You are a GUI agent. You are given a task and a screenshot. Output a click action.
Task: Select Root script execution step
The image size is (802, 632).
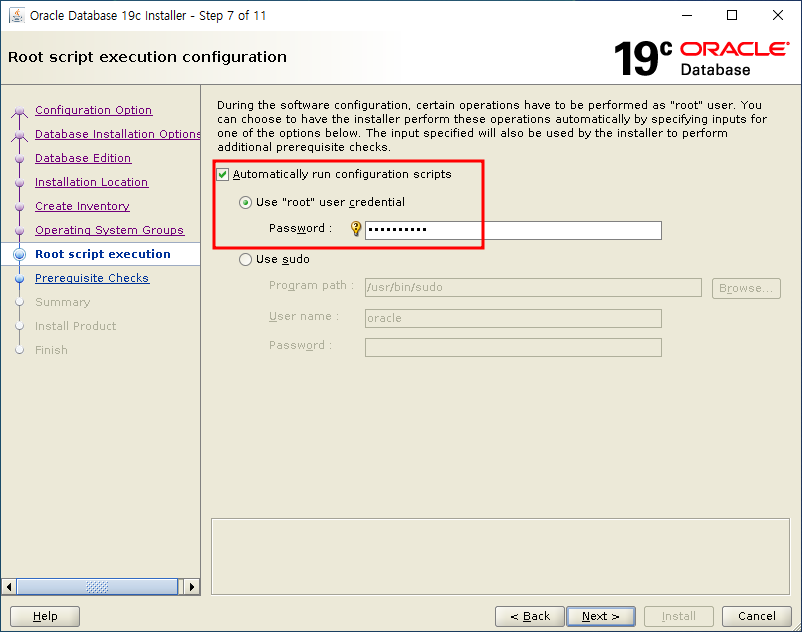[x=103, y=254]
